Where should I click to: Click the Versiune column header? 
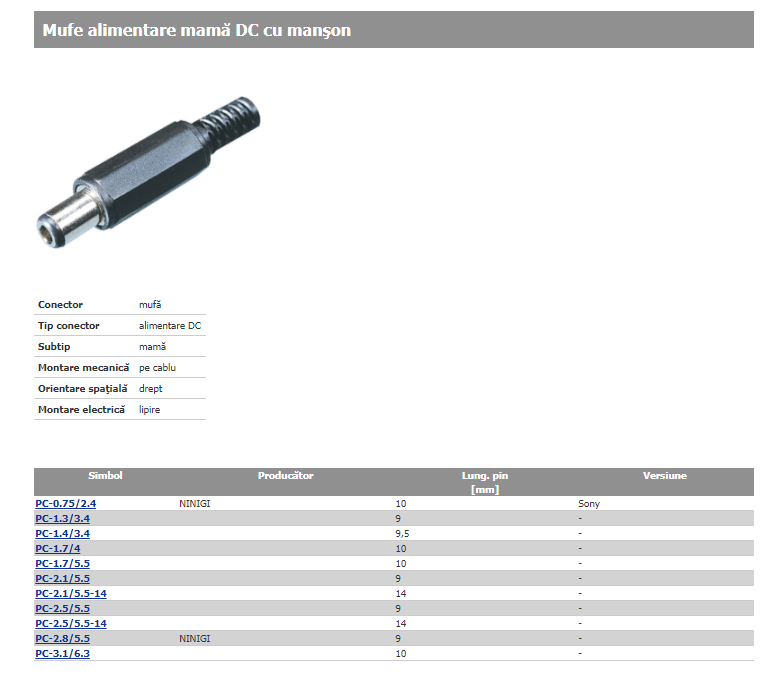[x=665, y=475]
